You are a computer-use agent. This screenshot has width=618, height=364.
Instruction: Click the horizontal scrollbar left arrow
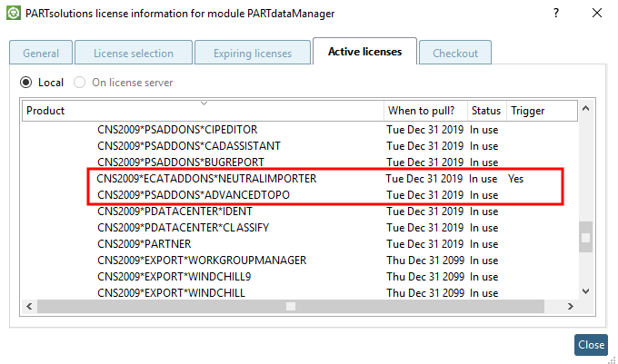(29, 307)
